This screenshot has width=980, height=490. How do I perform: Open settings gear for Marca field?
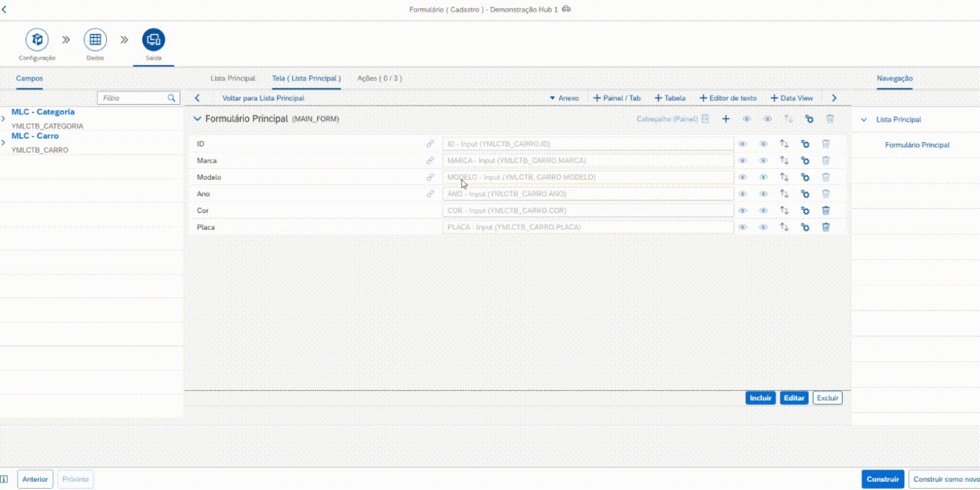coord(805,161)
